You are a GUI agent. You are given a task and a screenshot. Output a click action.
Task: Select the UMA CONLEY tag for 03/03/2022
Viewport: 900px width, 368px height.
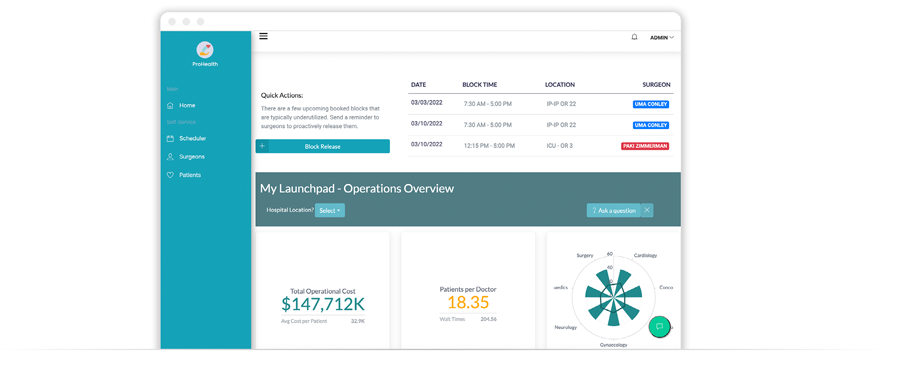pos(651,104)
